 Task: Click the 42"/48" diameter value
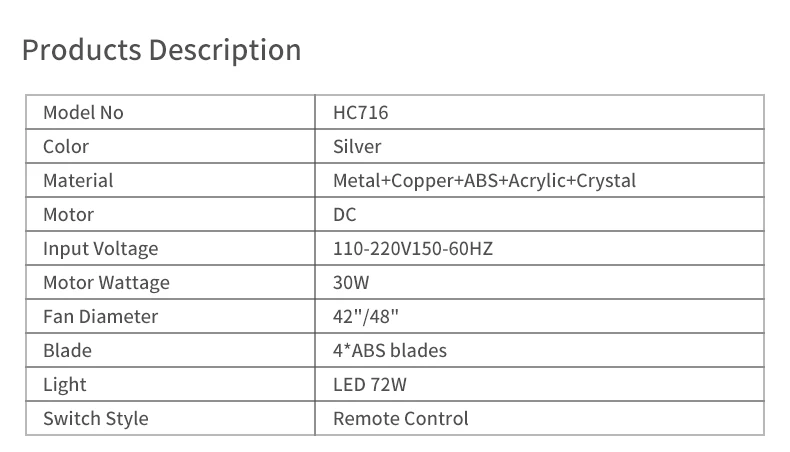click(367, 317)
